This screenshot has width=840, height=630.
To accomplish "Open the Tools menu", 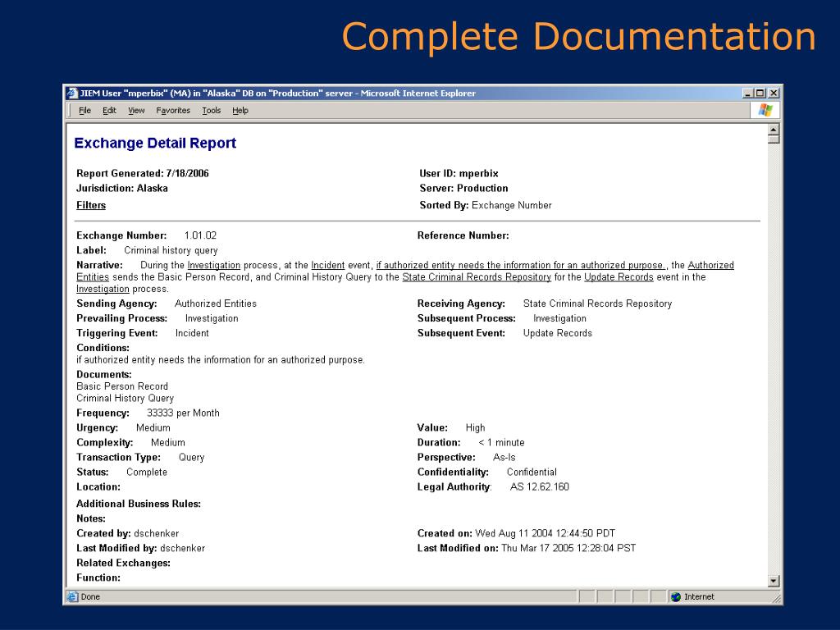I will pyautogui.click(x=212, y=111).
